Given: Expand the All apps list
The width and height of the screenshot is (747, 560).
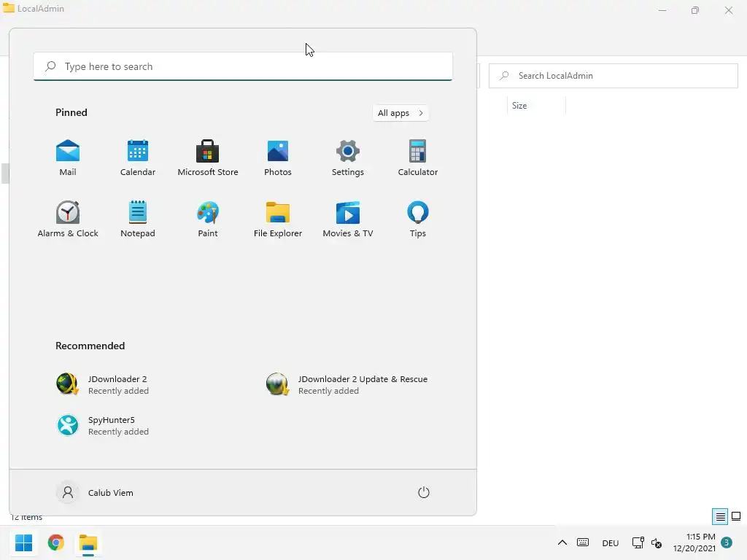Looking at the screenshot, I should (x=400, y=113).
